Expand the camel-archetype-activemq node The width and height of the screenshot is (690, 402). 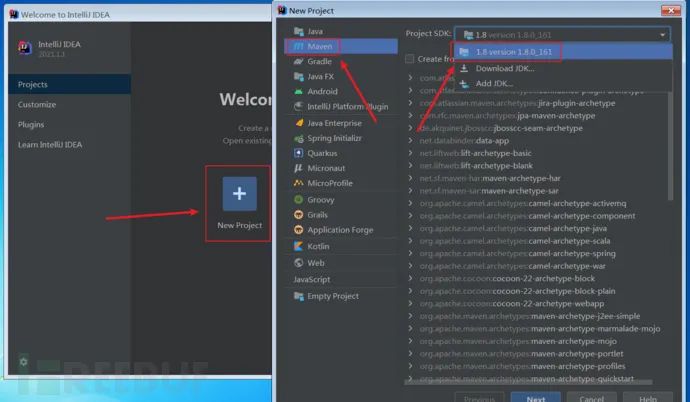tap(410, 203)
